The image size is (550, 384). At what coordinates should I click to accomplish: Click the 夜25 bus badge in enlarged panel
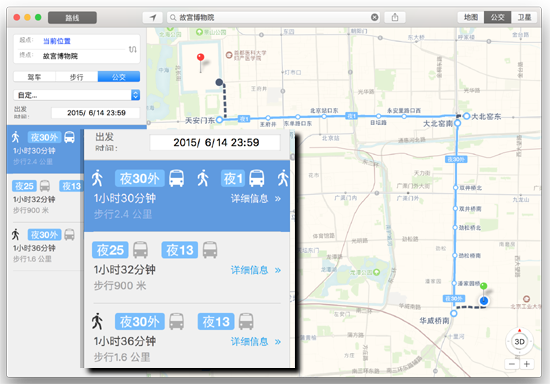(x=110, y=250)
